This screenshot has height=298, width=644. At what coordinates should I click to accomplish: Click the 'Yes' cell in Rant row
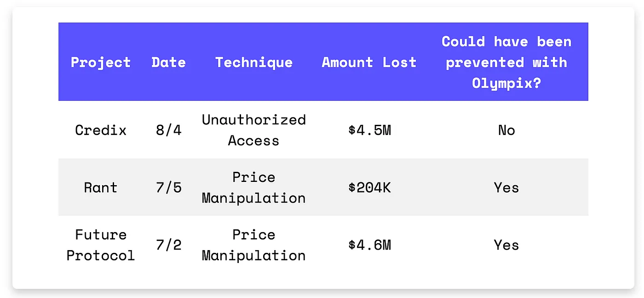(x=506, y=187)
